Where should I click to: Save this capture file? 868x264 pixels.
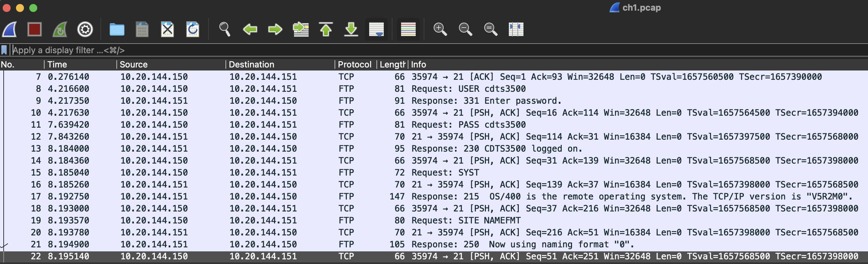click(142, 29)
